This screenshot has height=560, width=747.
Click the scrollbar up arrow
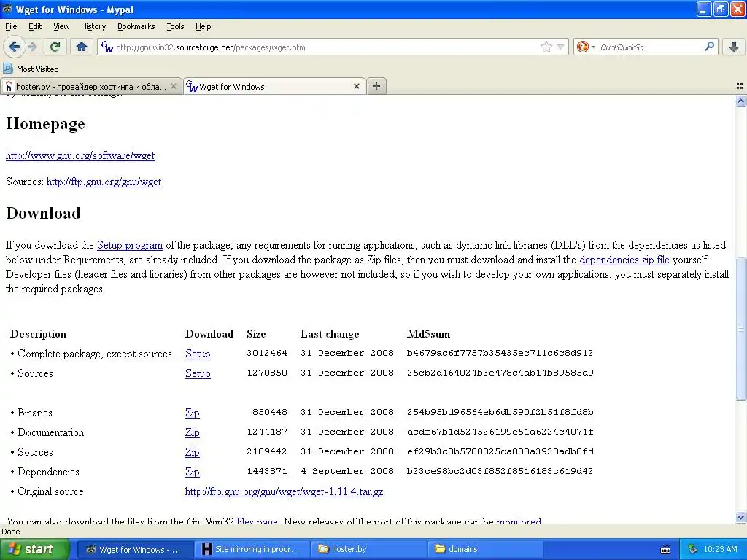(740, 101)
